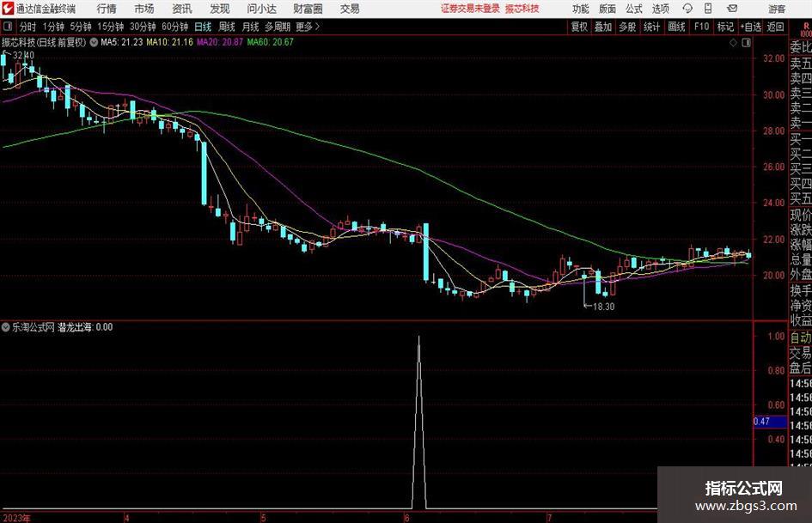
Task: Click the MA10: 21.16 indicator label
Action: point(170,42)
